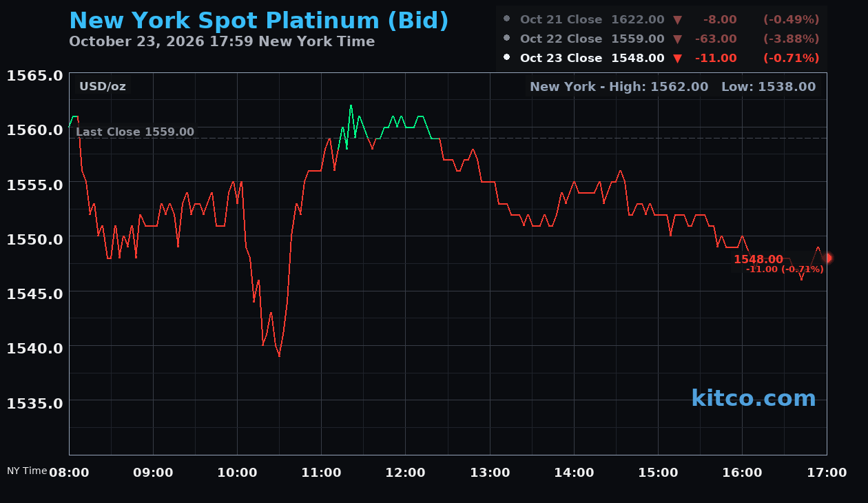This screenshot has height=503, width=868.
Task: Click the 1565.0 y-axis label
Action: [35, 75]
